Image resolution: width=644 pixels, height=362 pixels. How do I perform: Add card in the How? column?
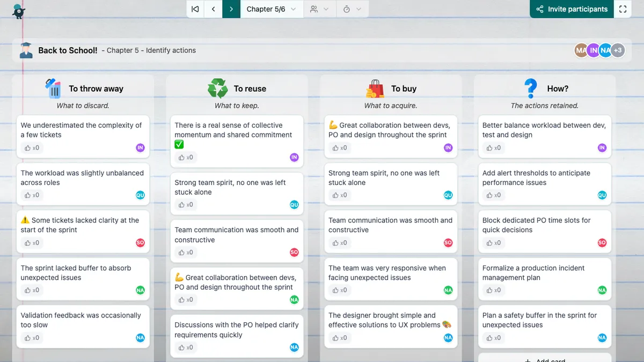pyautogui.click(x=544, y=358)
